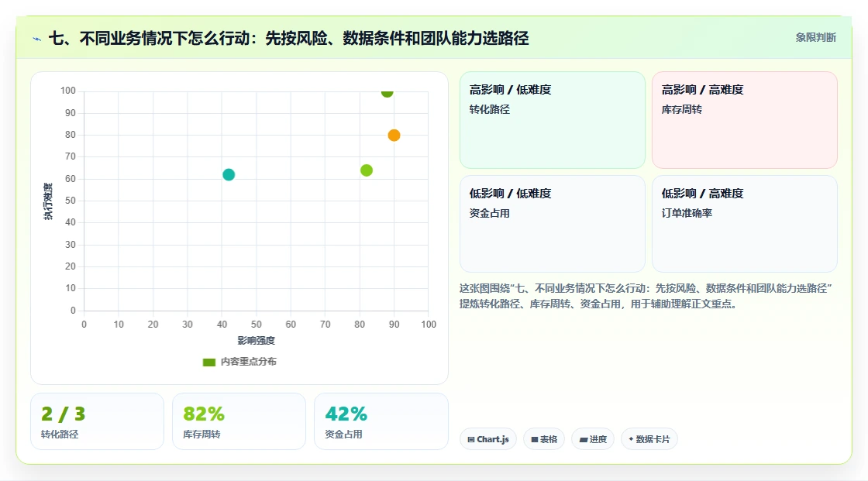
Task: Click the 象限判断 label in the header
Action: 815,38
